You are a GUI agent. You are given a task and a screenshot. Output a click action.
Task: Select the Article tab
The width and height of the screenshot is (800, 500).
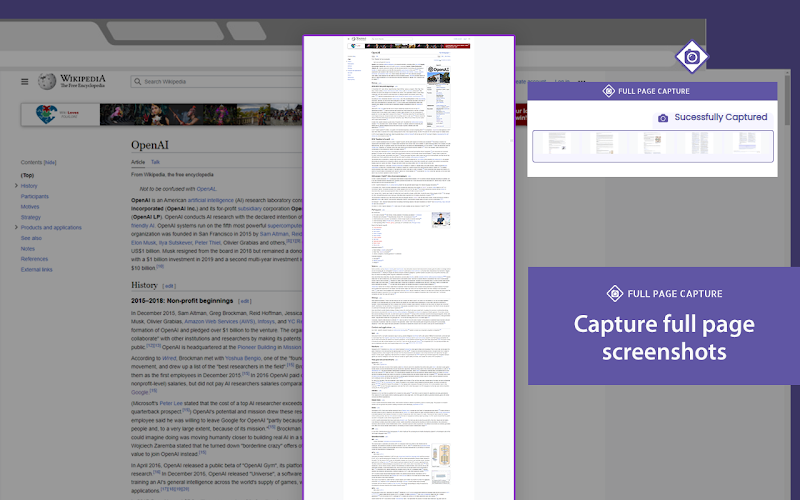pos(138,162)
